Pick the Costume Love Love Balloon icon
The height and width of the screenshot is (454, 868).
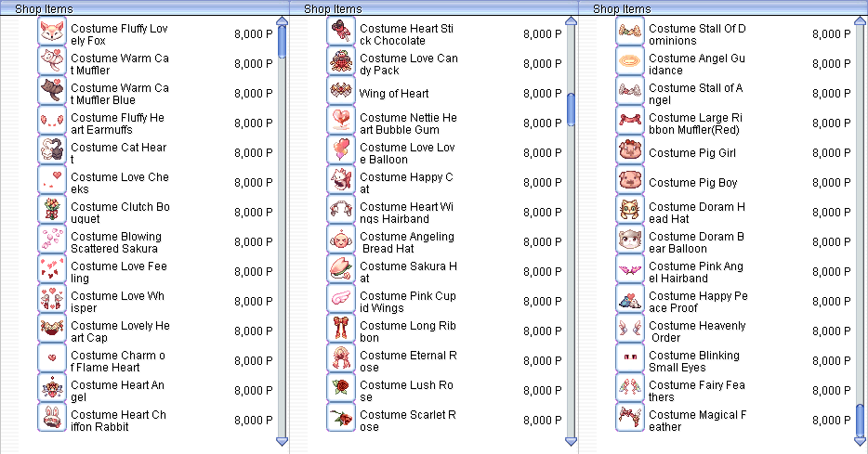tap(341, 150)
